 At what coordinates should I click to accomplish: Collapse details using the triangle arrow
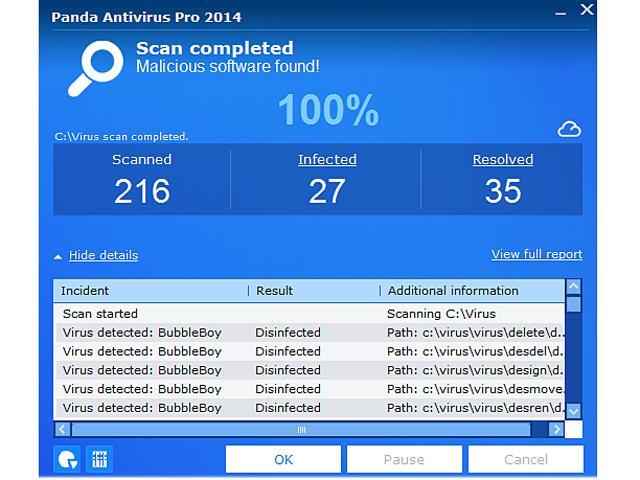tap(58, 257)
